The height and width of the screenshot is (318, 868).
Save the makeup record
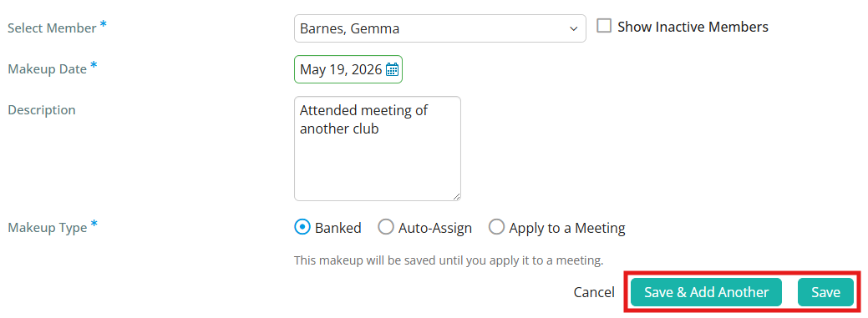click(x=826, y=292)
